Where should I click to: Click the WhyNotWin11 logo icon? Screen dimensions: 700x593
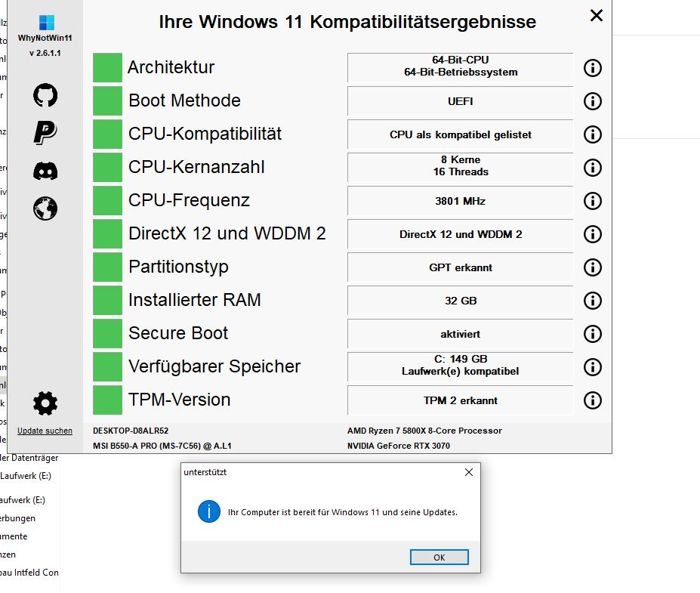46,23
